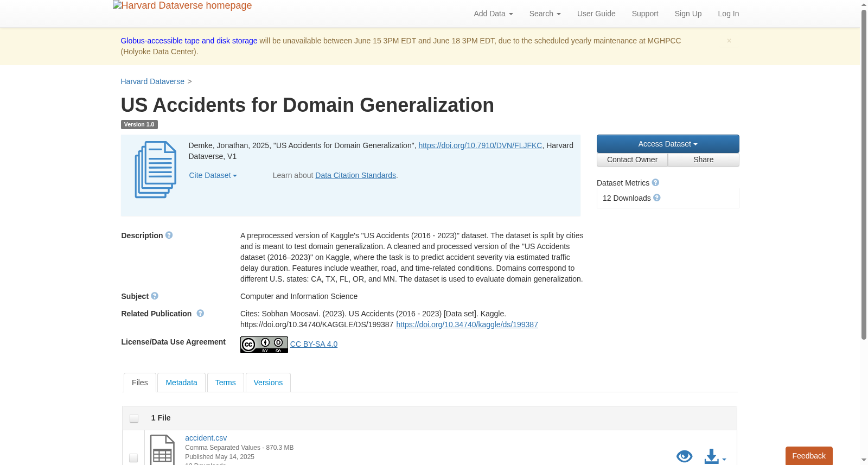Screen dimensions: 868x465
Task: Switch to the Metadata tab
Action: (x=181, y=383)
